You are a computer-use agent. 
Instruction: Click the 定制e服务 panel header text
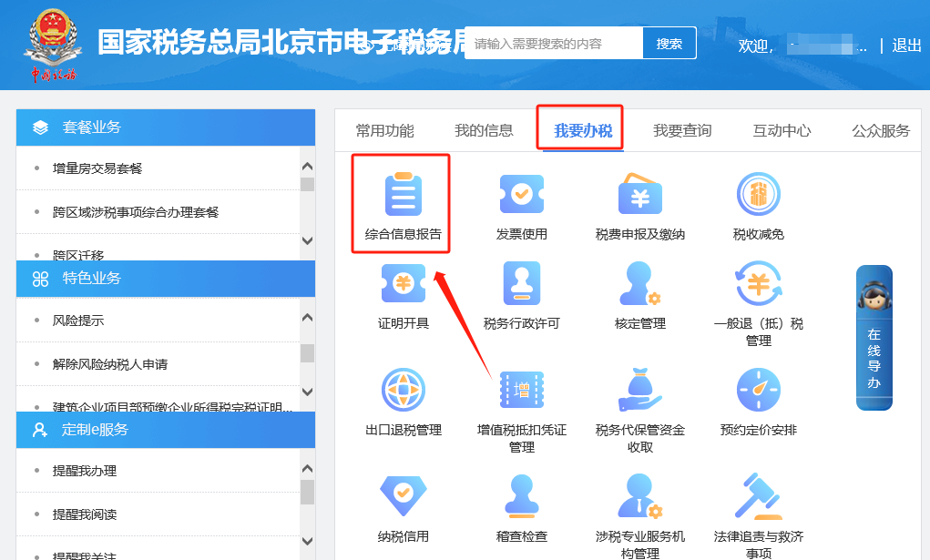(95, 430)
